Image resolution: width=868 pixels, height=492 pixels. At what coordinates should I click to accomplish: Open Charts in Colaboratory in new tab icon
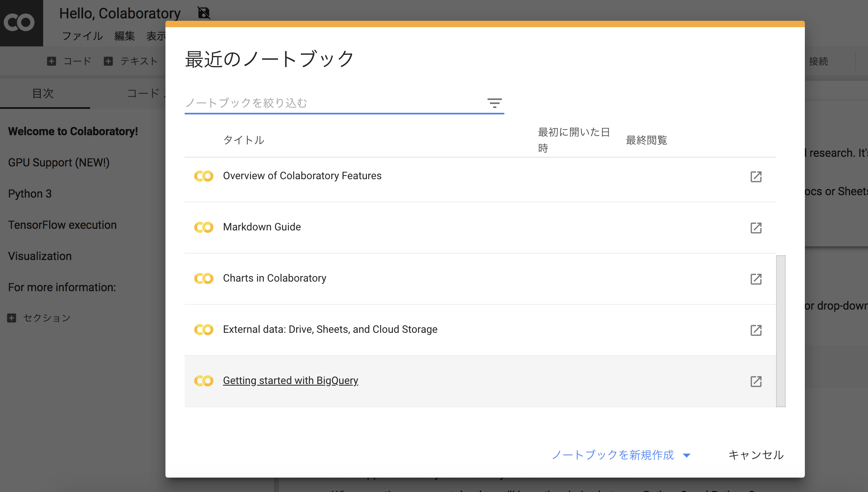[x=756, y=279]
